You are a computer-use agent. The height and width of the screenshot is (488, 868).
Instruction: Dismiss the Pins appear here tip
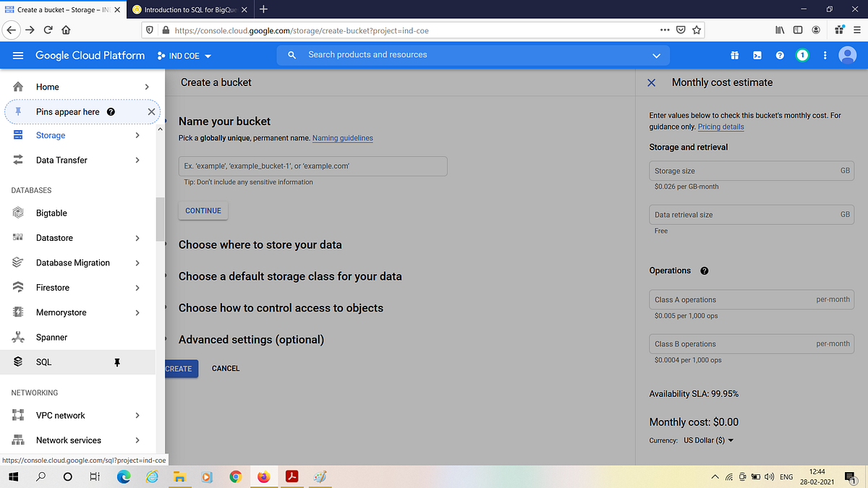(150, 111)
